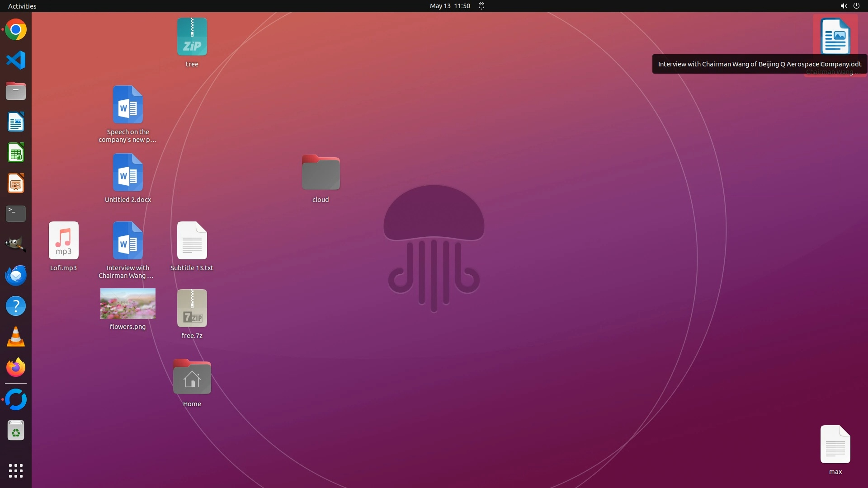The image size is (868, 488).
Task: Select the Lofi.mp3 audio file
Action: pos(63,241)
